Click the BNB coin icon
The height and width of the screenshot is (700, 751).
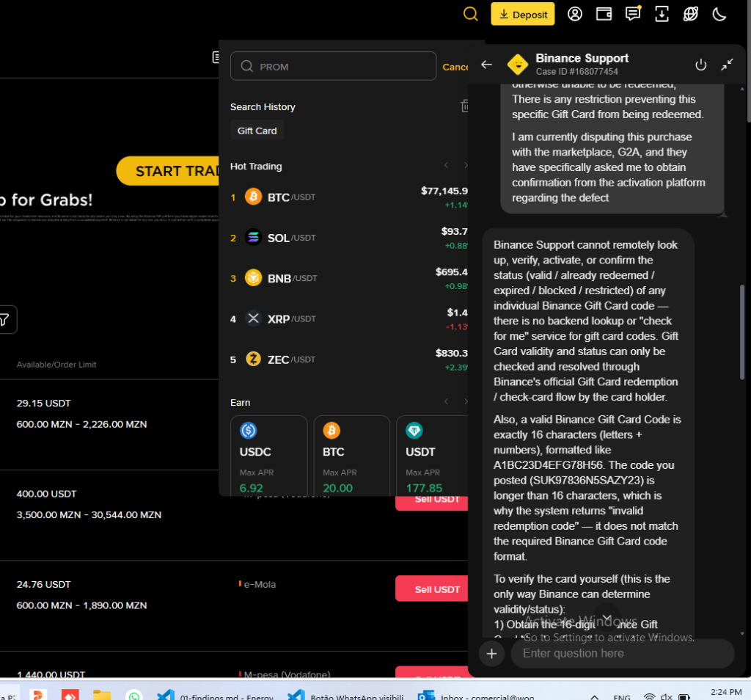click(x=253, y=277)
